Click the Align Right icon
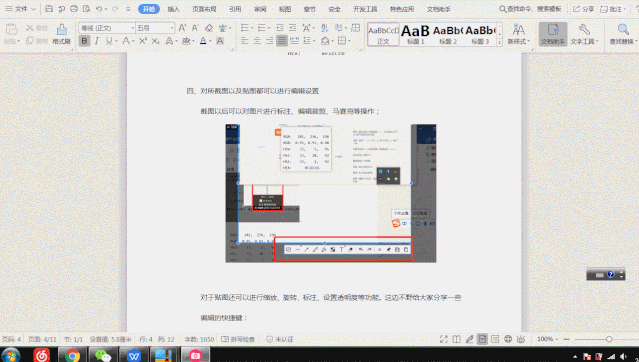Viewport: 639px width, 362px height. pyautogui.click(x=269, y=41)
